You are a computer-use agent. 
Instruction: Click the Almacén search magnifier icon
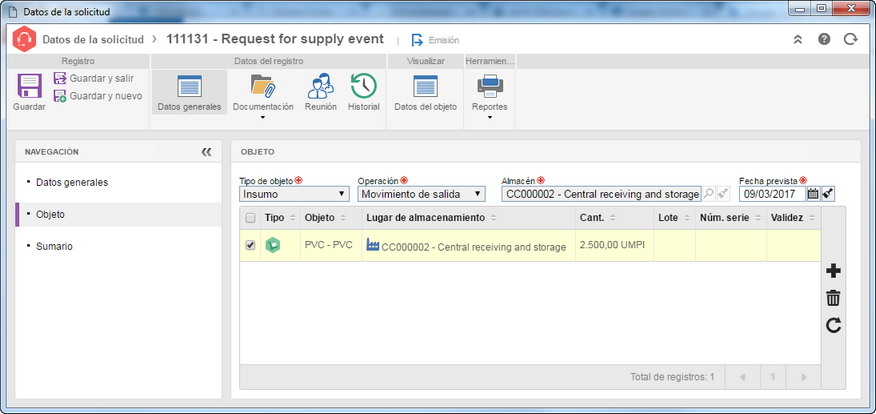coord(708,194)
